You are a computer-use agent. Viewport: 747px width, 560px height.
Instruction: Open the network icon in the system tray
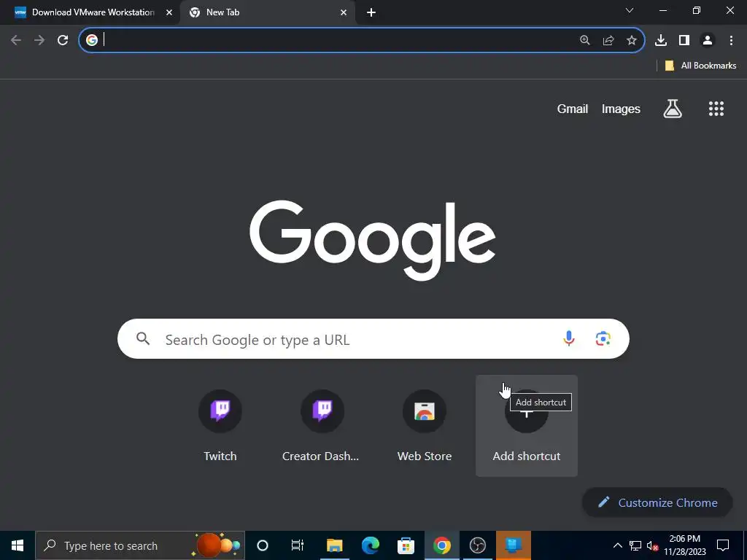coord(635,545)
